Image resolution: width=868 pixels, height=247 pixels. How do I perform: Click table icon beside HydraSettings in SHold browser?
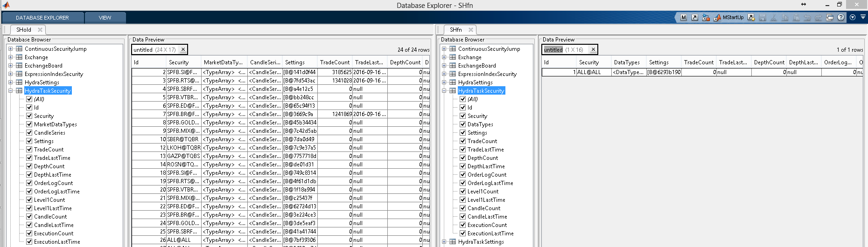(x=19, y=82)
